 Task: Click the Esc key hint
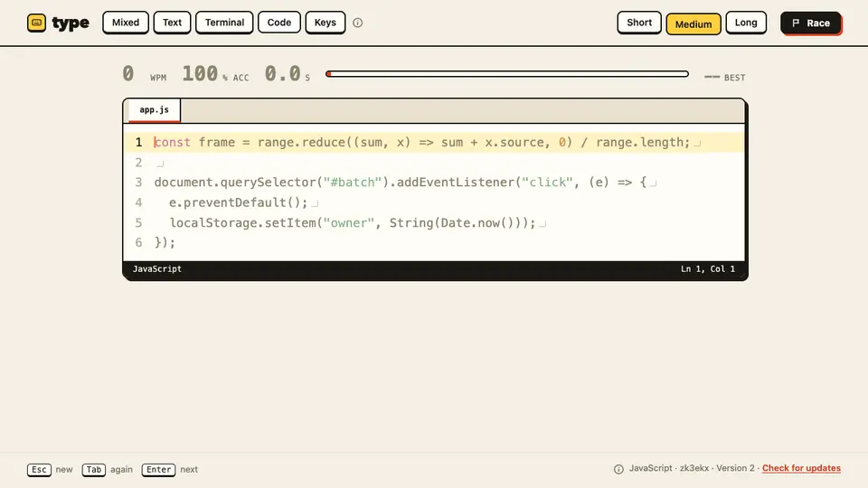39,470
